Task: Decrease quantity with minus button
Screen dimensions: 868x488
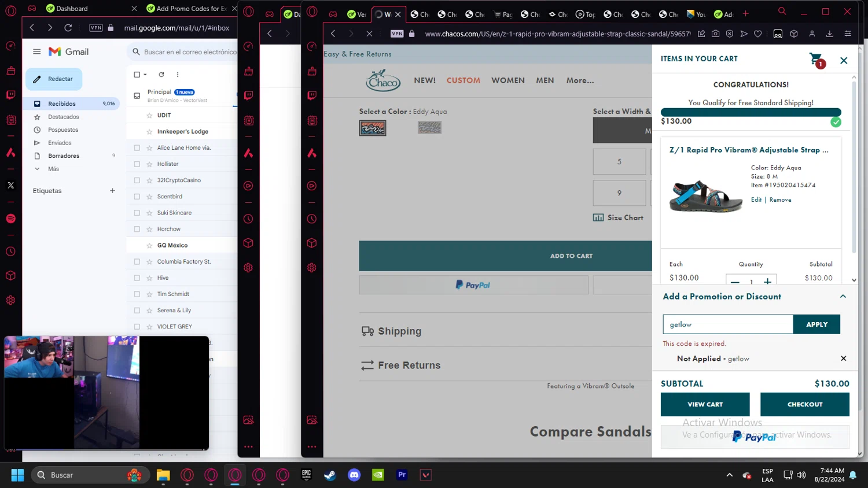Action: [x=735, y=281]
